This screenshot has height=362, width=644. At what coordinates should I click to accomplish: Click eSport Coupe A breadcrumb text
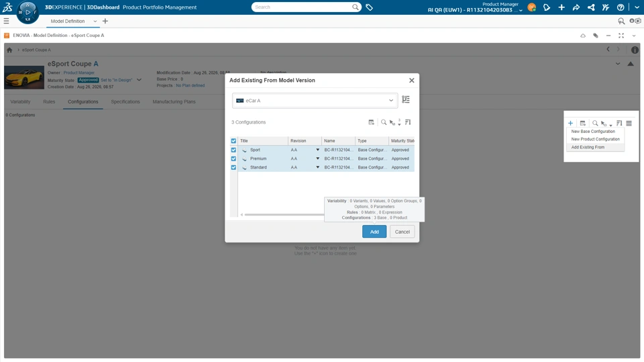coord(36,50)
